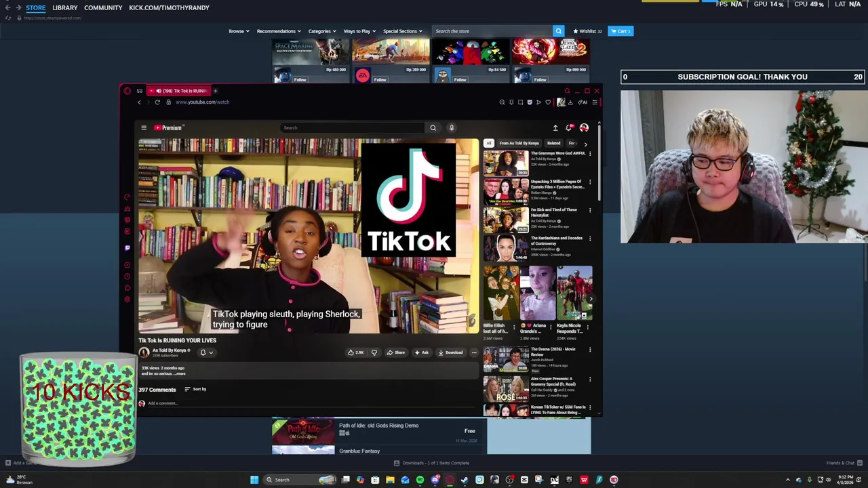Click the YouTube Premium logo
Image resolution: width=868 pixels, height=488 pixels.
[x=168, y=127]
